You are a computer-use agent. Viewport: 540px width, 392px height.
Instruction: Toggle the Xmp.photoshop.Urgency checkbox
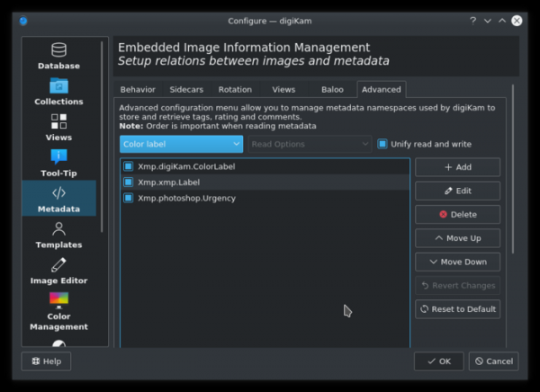pyautogui.click(x=129, y=198)
